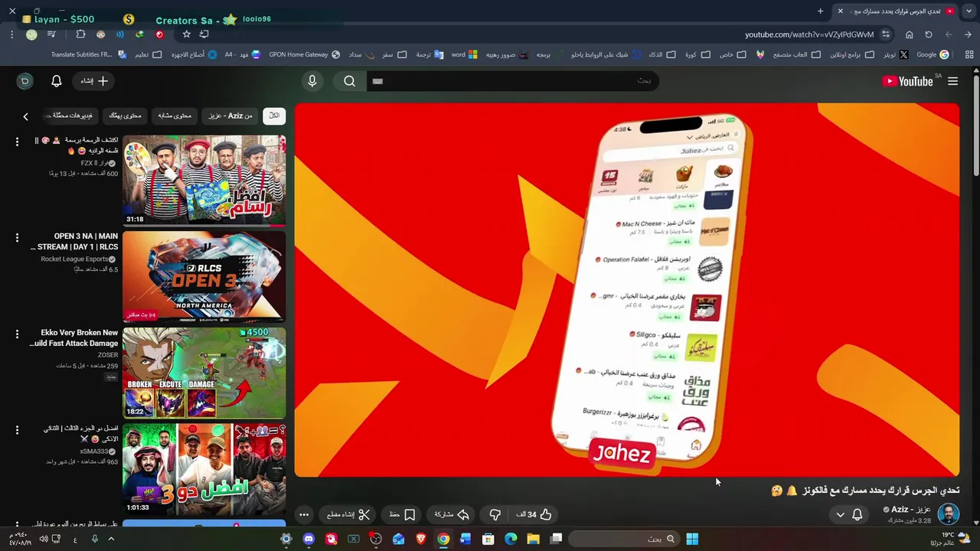
Task: Open the Rocket League Esports channel link
Action: [74, 259]
